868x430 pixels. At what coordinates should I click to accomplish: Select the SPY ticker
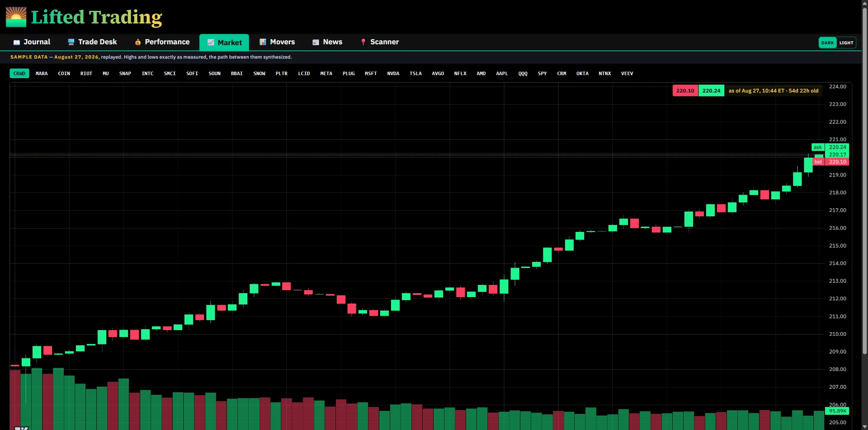point(542,73)
